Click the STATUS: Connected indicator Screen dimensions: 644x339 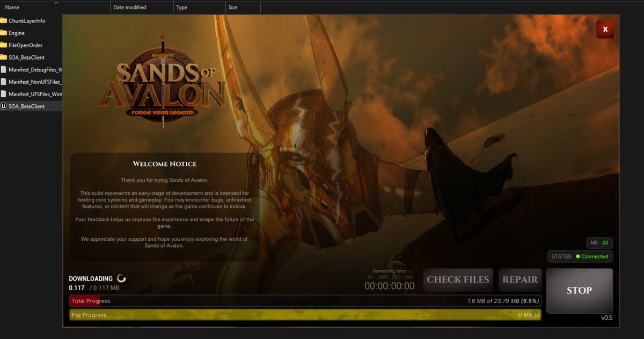click(580, 257)
